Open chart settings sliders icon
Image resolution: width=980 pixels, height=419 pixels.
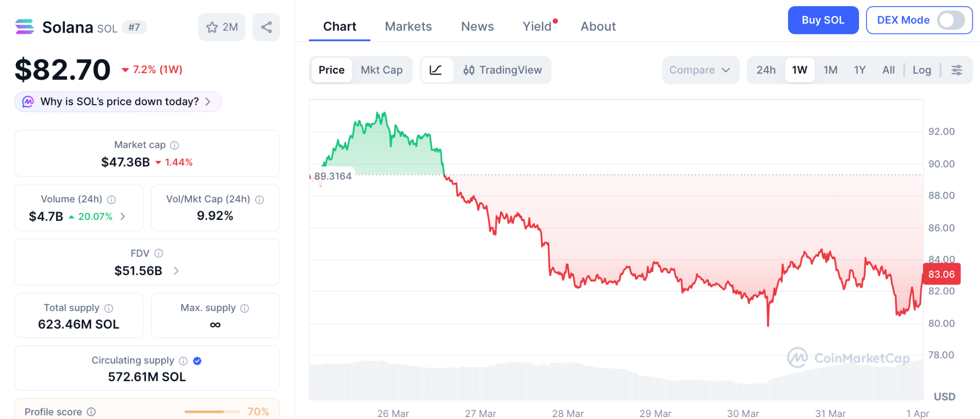tap(957, 70)
